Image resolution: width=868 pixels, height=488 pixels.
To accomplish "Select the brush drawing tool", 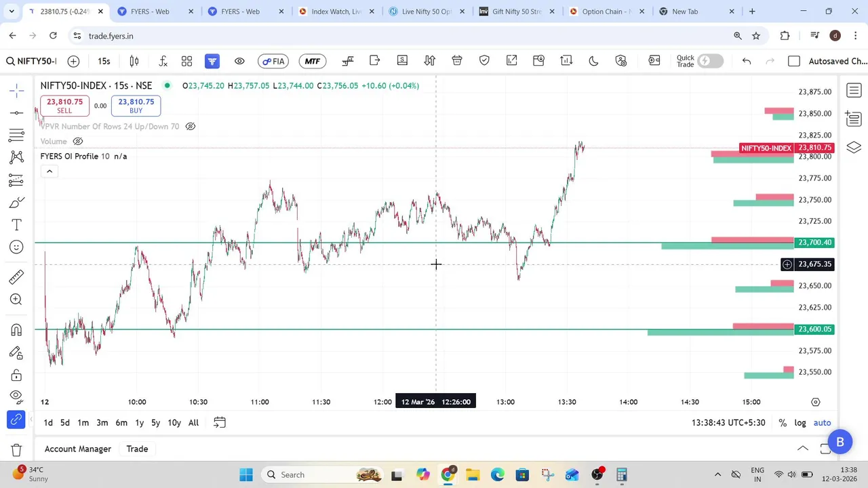I will (17, 203).
